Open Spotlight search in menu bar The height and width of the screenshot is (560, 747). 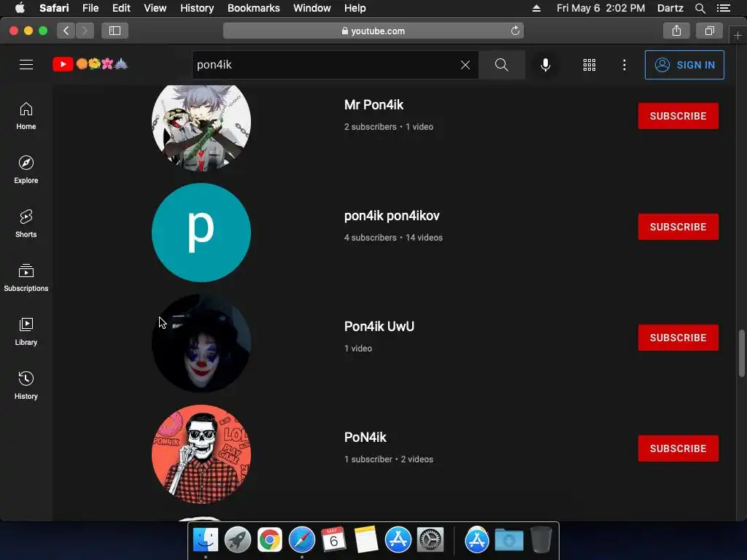point(700,8)
